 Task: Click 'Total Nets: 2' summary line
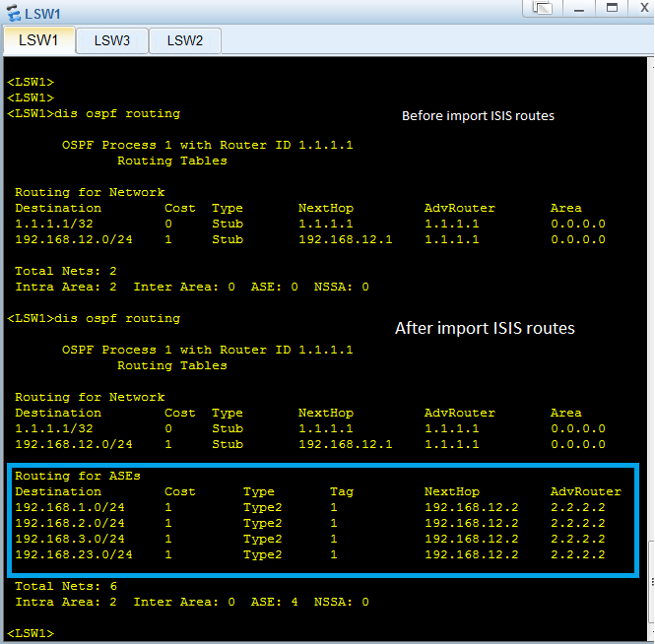pos(66,271)
